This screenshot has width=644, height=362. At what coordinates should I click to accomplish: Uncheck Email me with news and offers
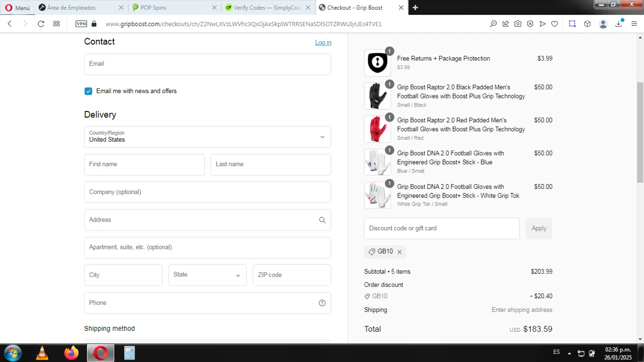(x=88, y=91)
